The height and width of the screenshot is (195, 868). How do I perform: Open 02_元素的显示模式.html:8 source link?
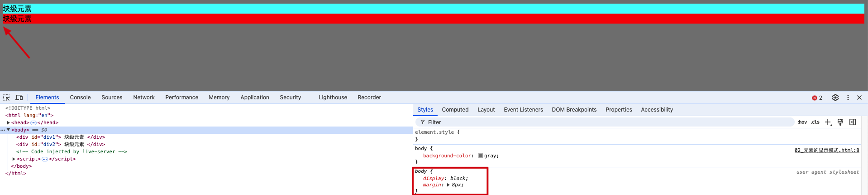[x=826, y=150]
